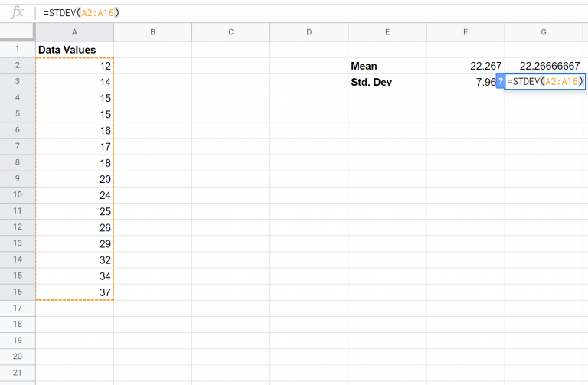The image size is (588, 385).
Task: Select row 17 header
Action: 17,308
